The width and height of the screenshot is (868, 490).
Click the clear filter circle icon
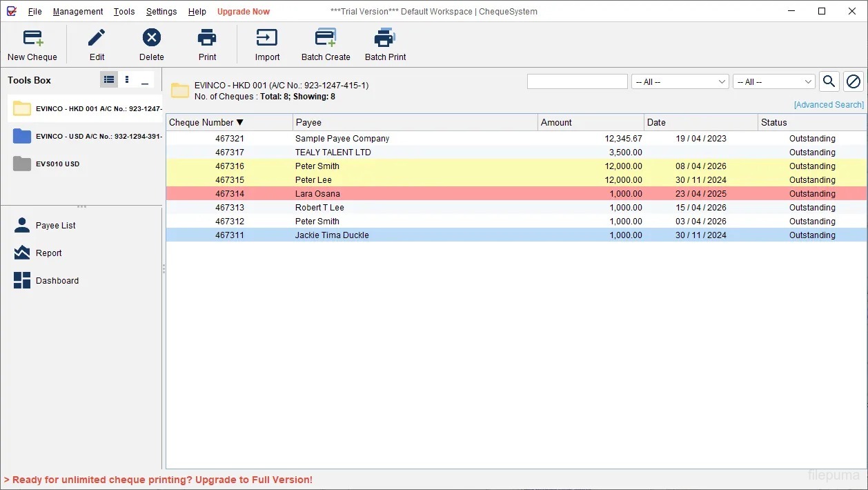pyautogui.click(x=854, y=81)
